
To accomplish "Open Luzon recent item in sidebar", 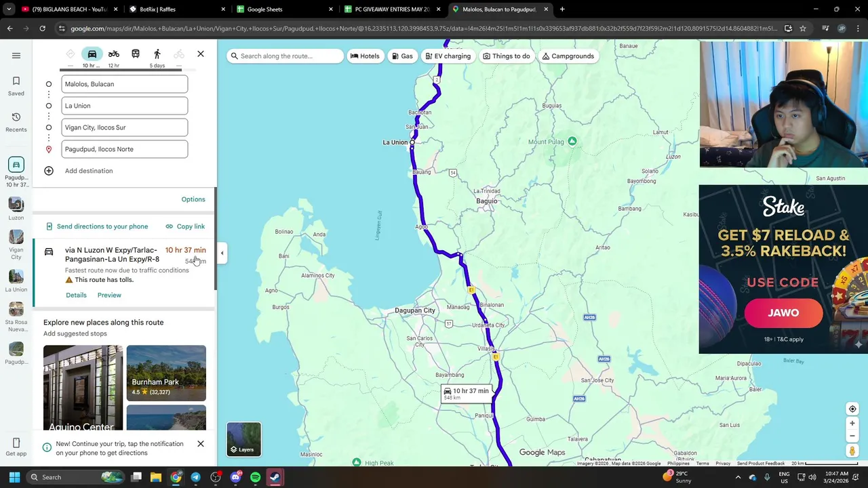I will [16, 209].
